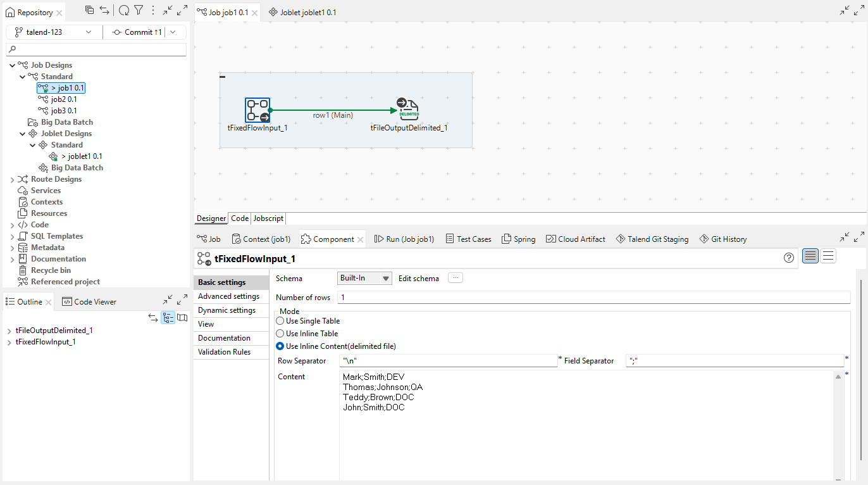Click the Commit button
The width and height of the screenshot is (868, 485).
point(139,32)
